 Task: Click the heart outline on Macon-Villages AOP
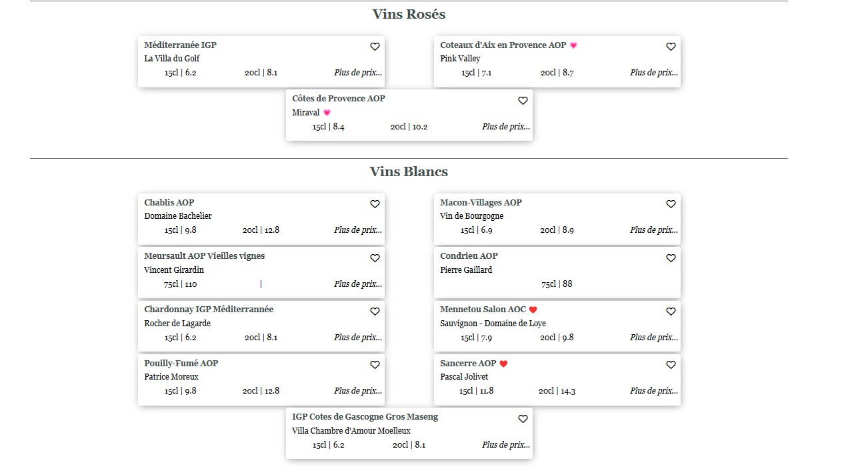click(671, 204)
